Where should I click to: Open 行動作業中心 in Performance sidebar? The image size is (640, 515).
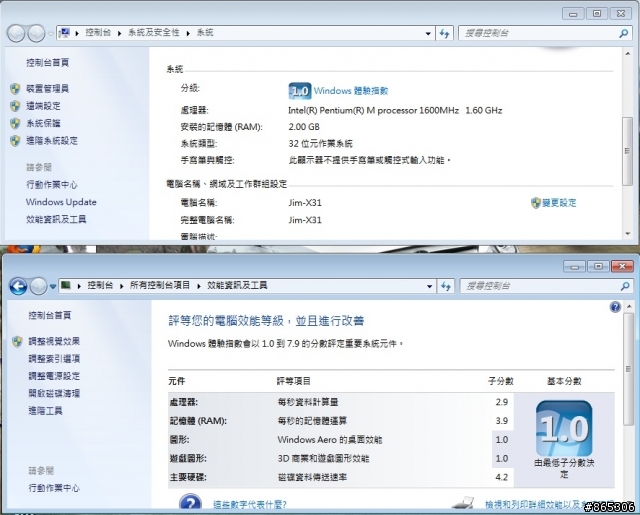[54, 488]
